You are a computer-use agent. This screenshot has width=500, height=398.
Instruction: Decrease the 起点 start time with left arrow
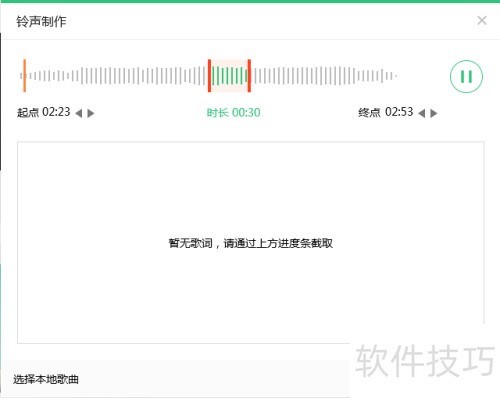coord(79,113)
